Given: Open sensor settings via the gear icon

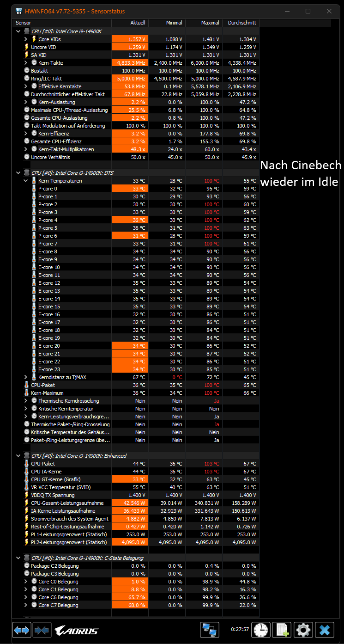Looking at the screenshot, I should click(303, 630).
